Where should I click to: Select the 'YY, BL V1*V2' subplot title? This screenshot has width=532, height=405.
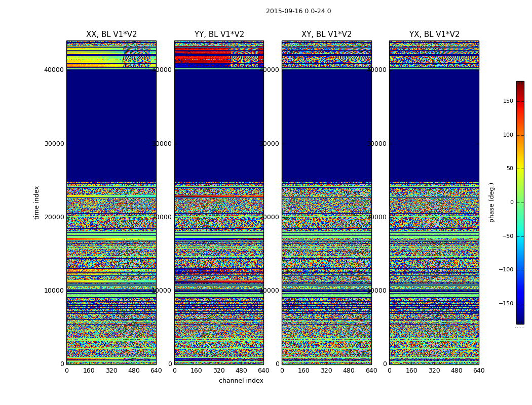(219, 34)
